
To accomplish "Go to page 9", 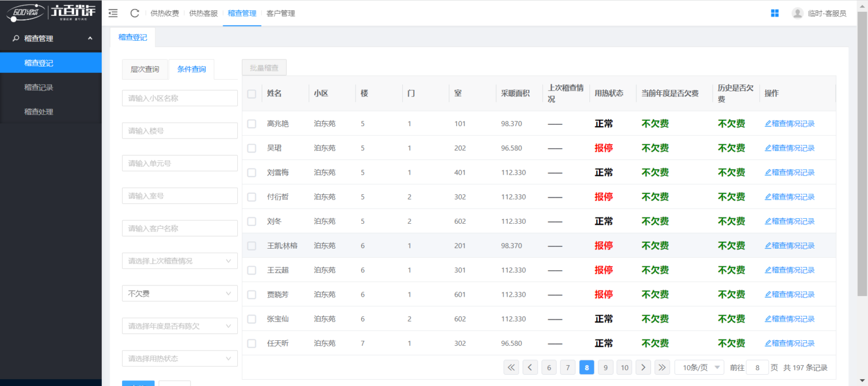I will click(x=605, y=367).
